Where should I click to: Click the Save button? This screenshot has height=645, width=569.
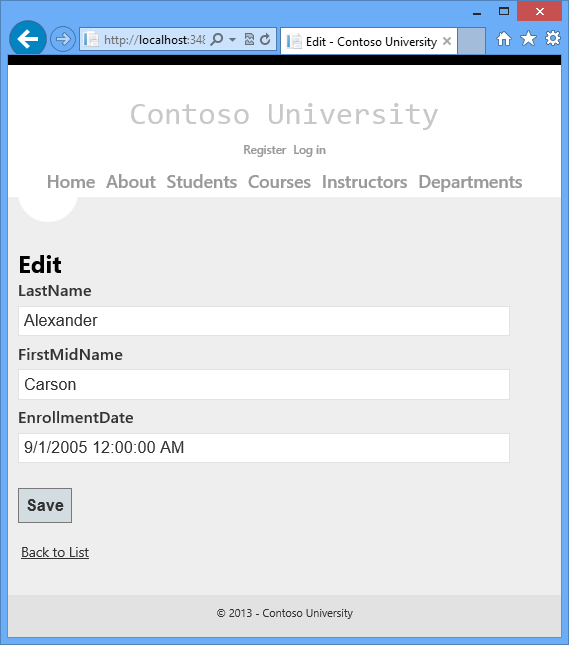pyautogui.click(x=45, y=506)
